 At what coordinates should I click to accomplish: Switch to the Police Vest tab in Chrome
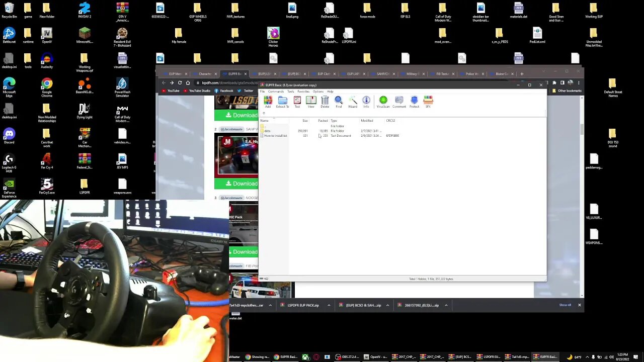472,74
